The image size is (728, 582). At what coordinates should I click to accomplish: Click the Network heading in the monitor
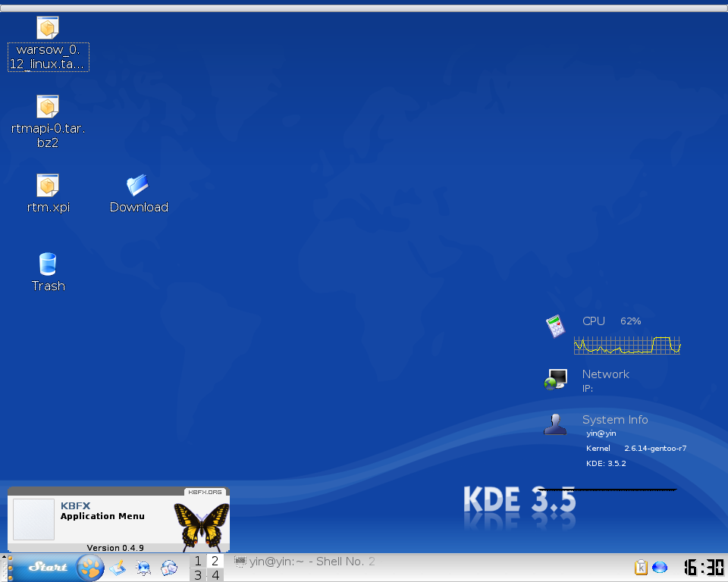[x=605, y=374]
